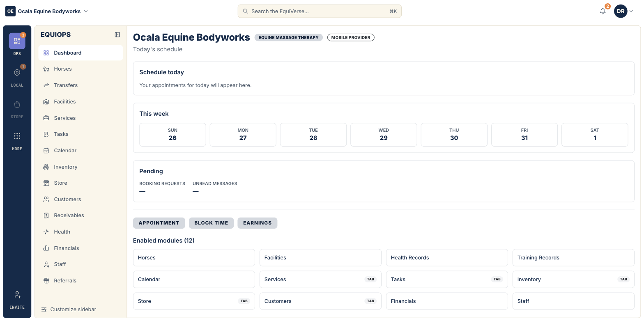This screenshot has width=644, height=321.
Task: Open the Inventory TAB module card
Action: click(573, 280)
